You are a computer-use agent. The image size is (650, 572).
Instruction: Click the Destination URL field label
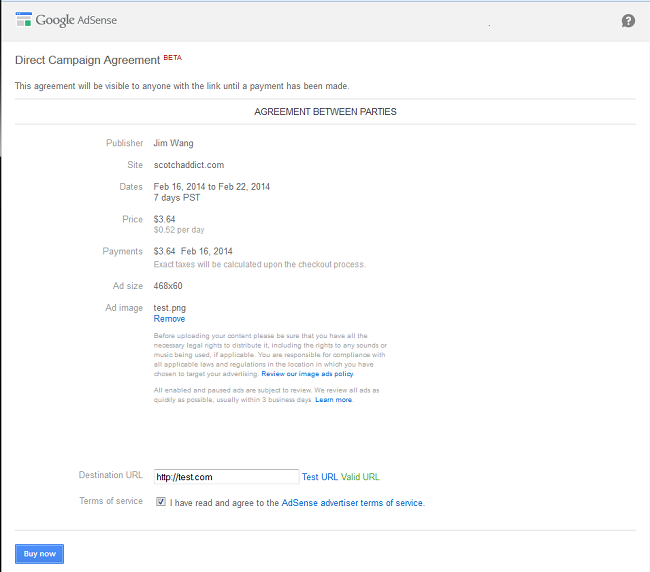pos(111,475)
